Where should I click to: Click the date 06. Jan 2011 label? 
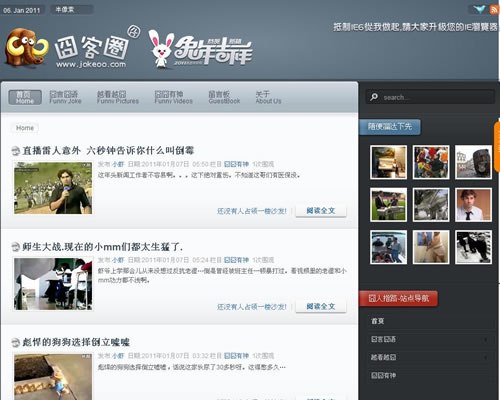21,10
